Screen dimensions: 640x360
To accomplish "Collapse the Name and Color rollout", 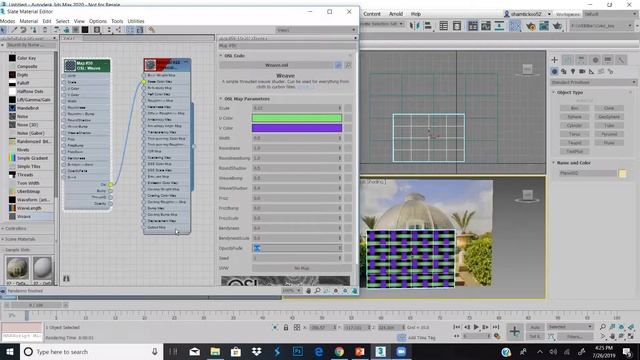I will pos(554,163).
